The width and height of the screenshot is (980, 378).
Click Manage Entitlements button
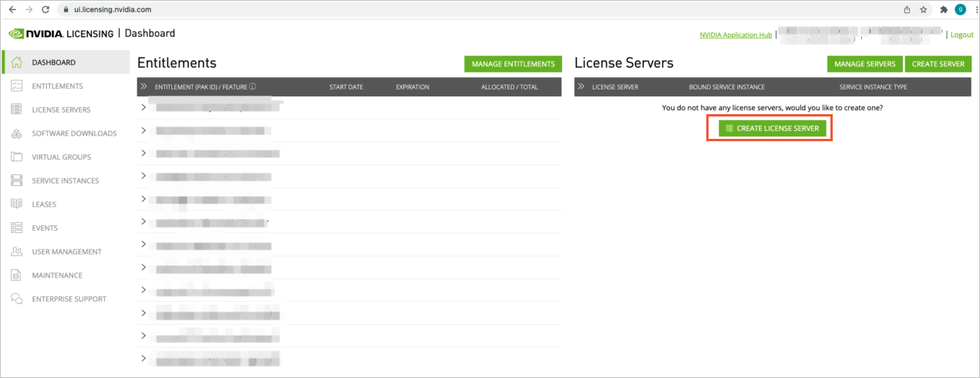pos(513,64)
